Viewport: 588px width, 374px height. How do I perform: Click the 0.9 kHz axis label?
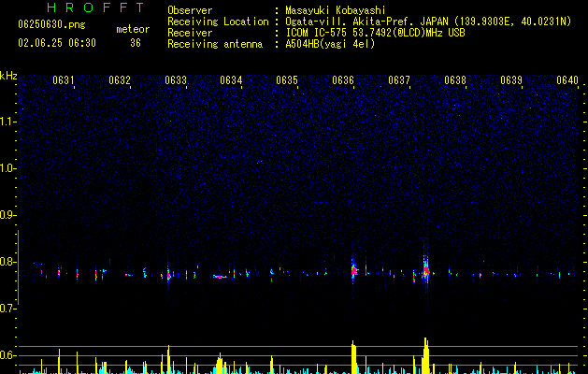click(x=8, y=215)
